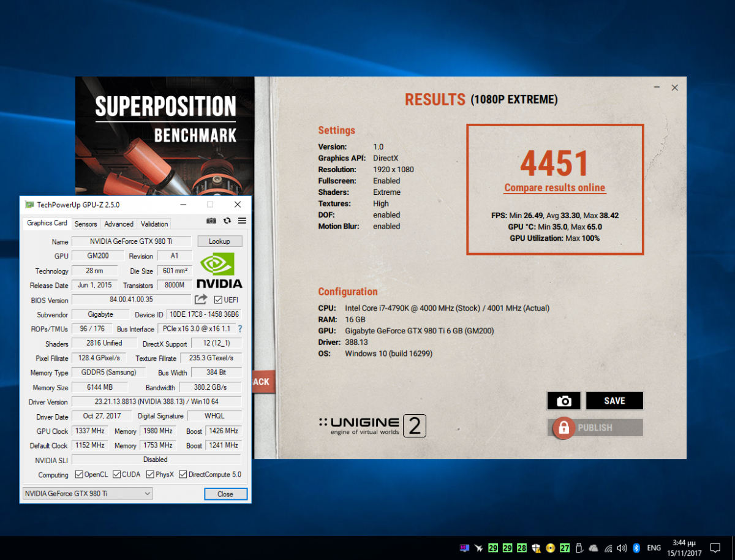Switch to the Sensors tab
The width and height of the screenshot is (735, 560).
(86, 224)
